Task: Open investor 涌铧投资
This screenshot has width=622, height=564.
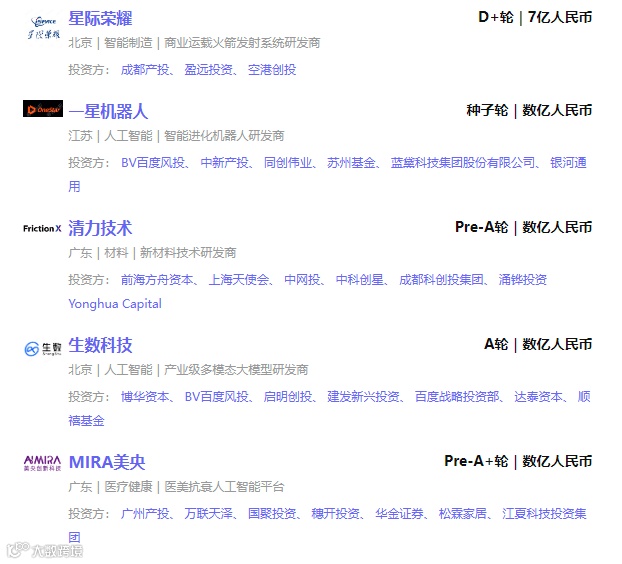Action: (x=523, y=280)
